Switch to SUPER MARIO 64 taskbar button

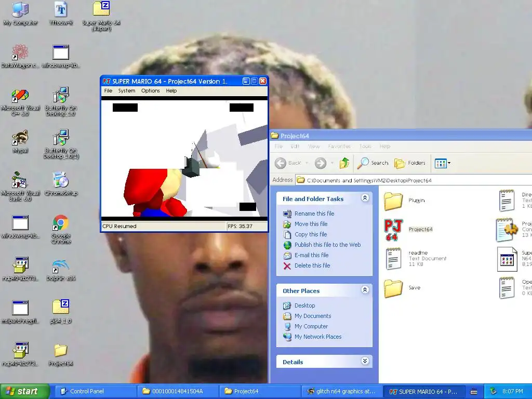click(423, 391)
